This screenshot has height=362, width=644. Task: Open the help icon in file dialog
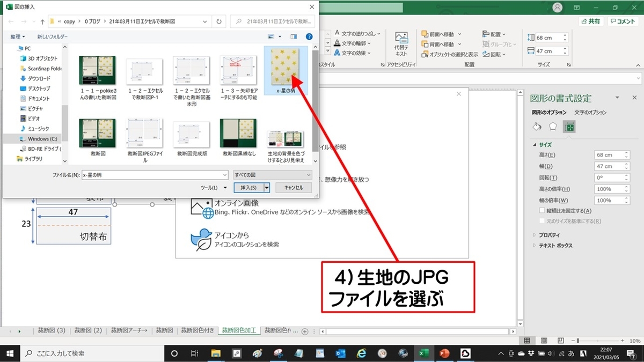click(309, 36)
